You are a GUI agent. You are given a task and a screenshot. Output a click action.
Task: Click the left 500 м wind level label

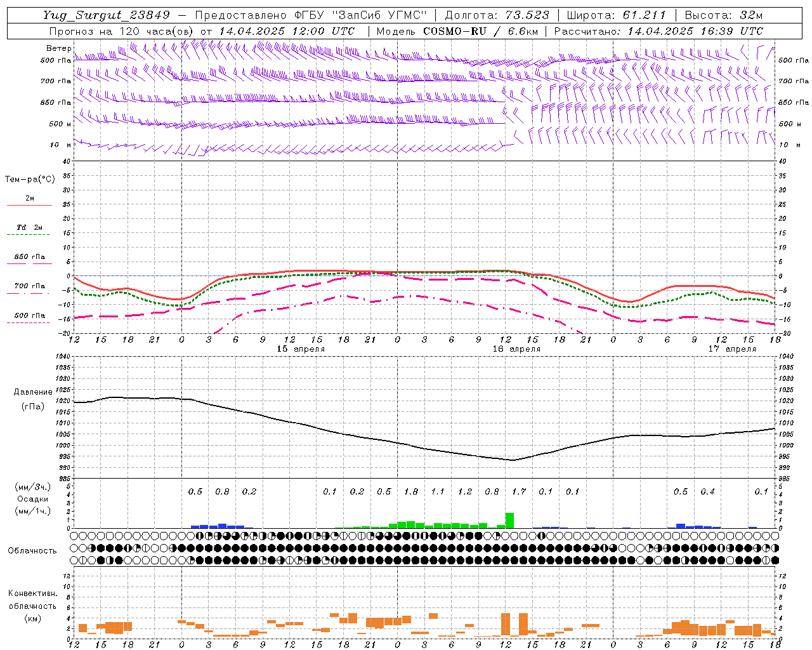(60, 124)
